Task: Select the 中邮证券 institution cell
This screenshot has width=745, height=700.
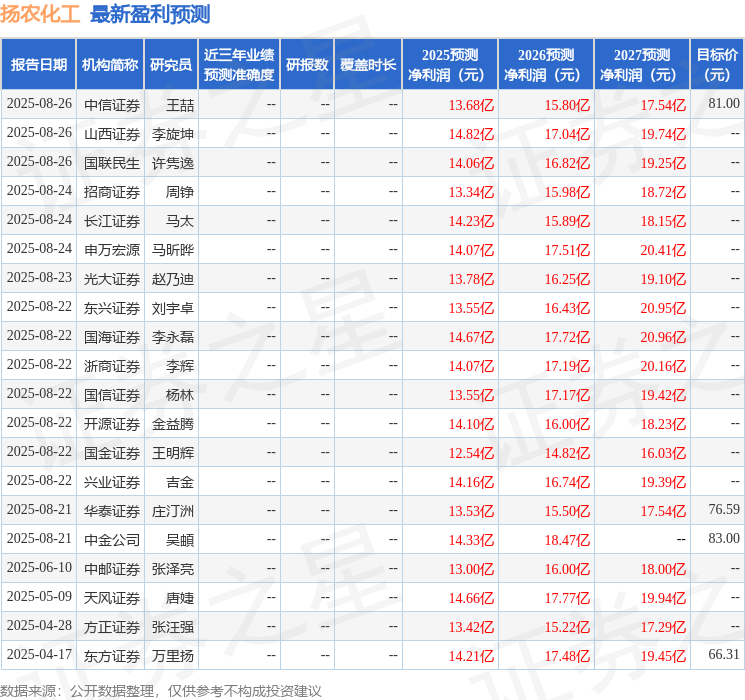Action: 112,569
